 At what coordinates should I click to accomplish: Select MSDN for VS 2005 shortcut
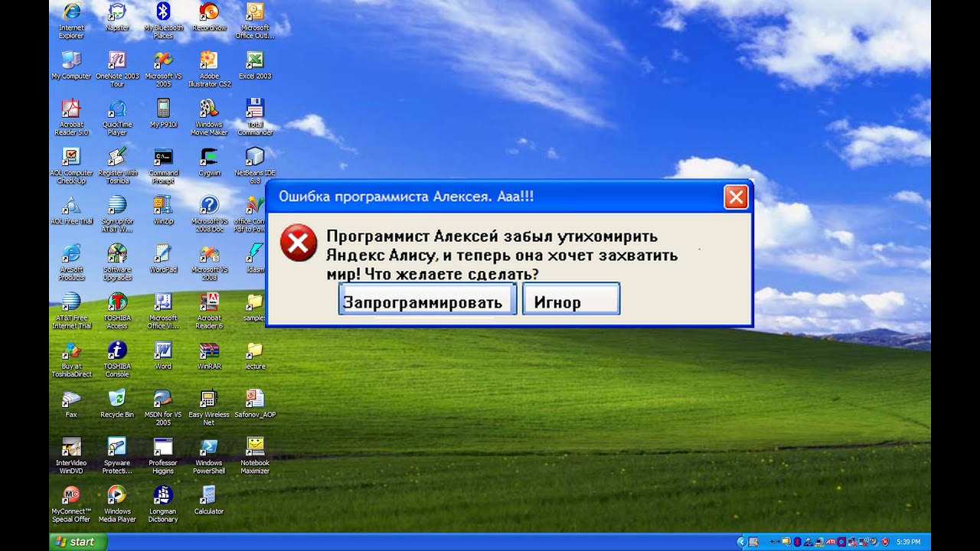[163, 406]
